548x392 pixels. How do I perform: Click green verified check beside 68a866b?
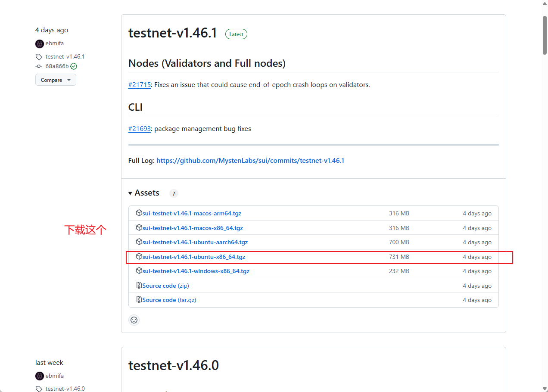tap(74, 66)
